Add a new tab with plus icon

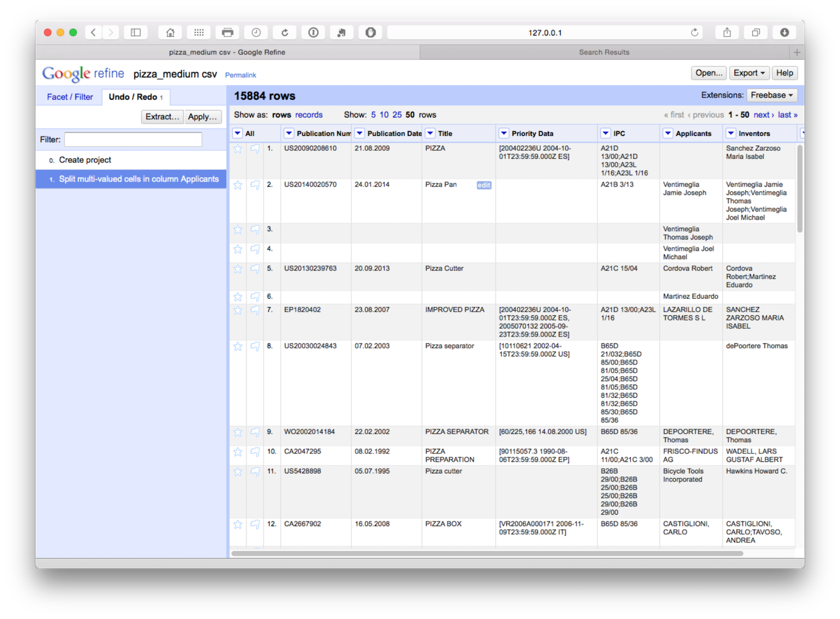pos(797,52)
